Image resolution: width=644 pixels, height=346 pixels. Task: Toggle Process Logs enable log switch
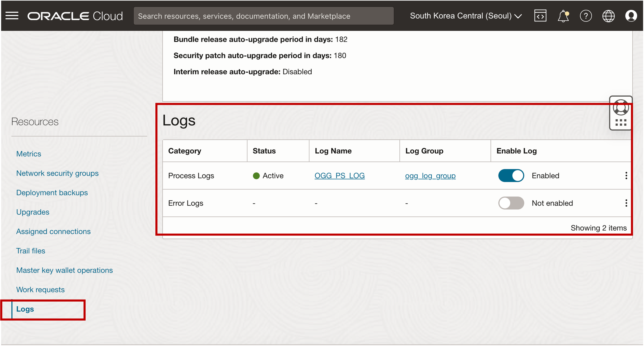(x=511, y=175)
